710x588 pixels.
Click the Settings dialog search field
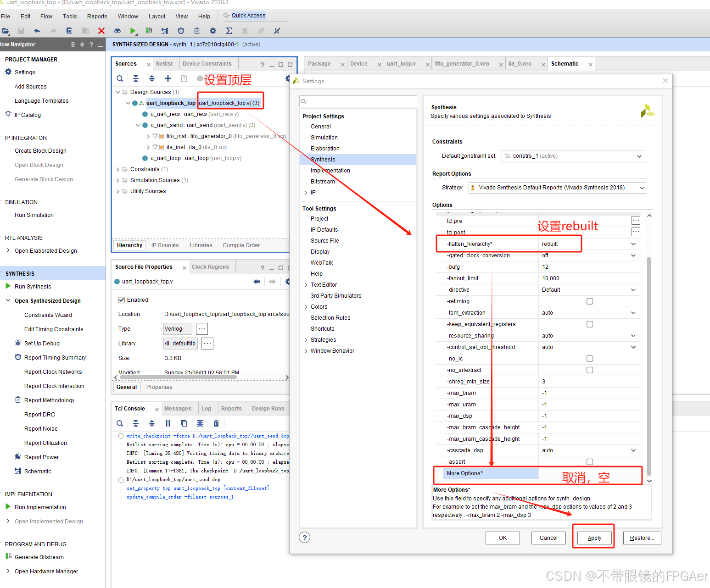pyautogui.click(x=358, y=101)
